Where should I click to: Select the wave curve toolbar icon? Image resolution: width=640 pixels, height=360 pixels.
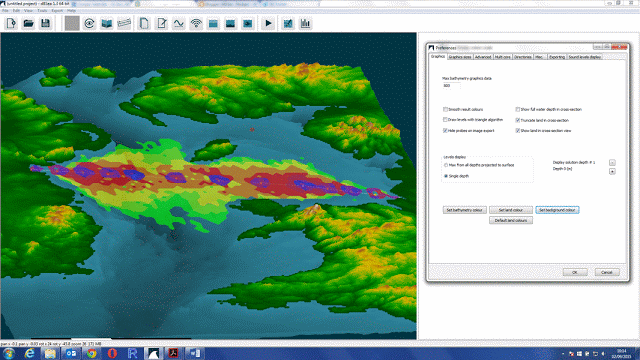pyautogui.click(x=179, y=23)
